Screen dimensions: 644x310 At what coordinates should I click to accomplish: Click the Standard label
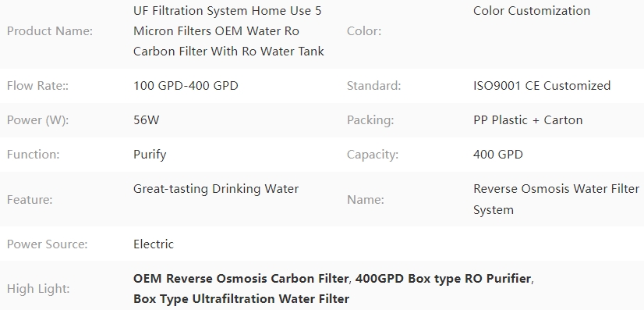coord(373,86)
